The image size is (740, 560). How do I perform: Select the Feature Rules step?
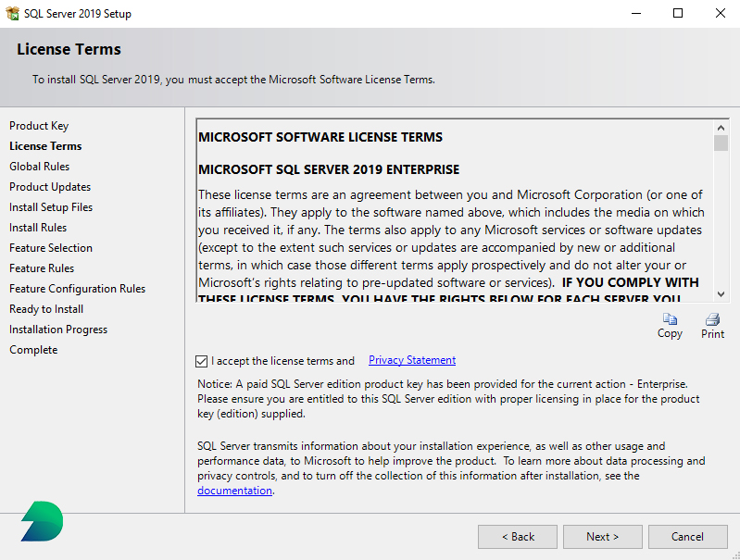pyautogui.click(x=42, y=268)
